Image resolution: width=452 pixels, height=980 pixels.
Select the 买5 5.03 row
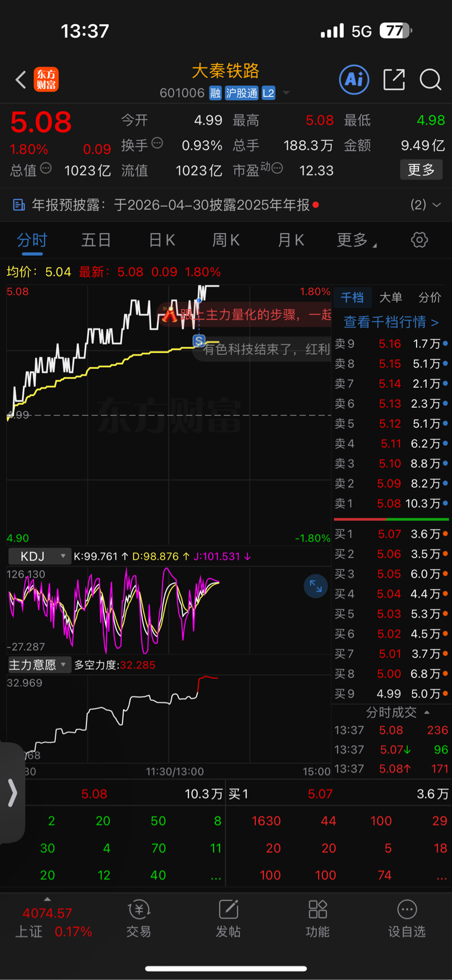[391, 614]
